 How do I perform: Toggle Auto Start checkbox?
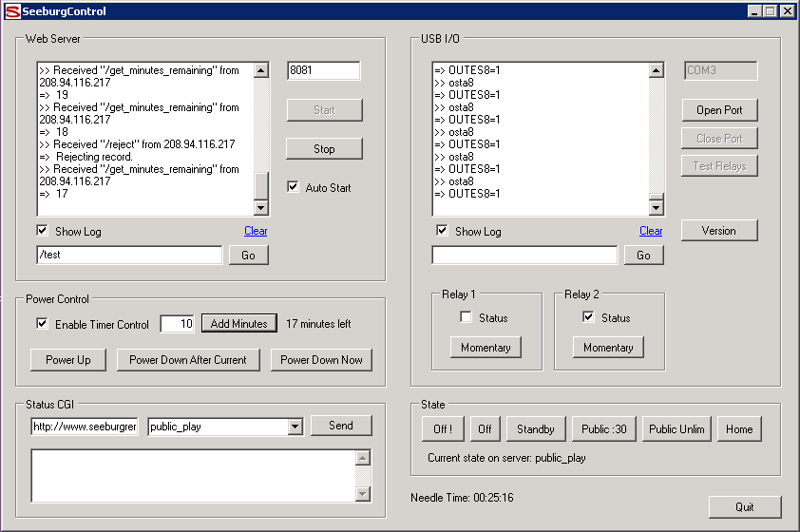pos(293,187)
